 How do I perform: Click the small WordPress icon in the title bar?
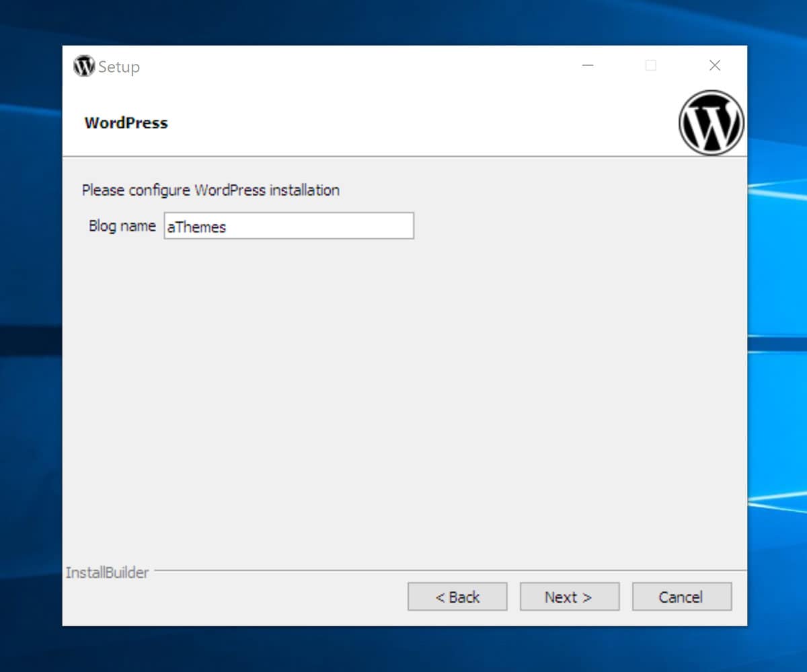coord(83,66)
